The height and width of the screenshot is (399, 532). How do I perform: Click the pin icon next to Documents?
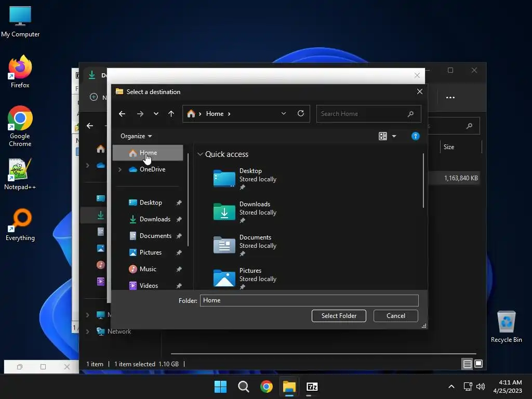point(179,236)
